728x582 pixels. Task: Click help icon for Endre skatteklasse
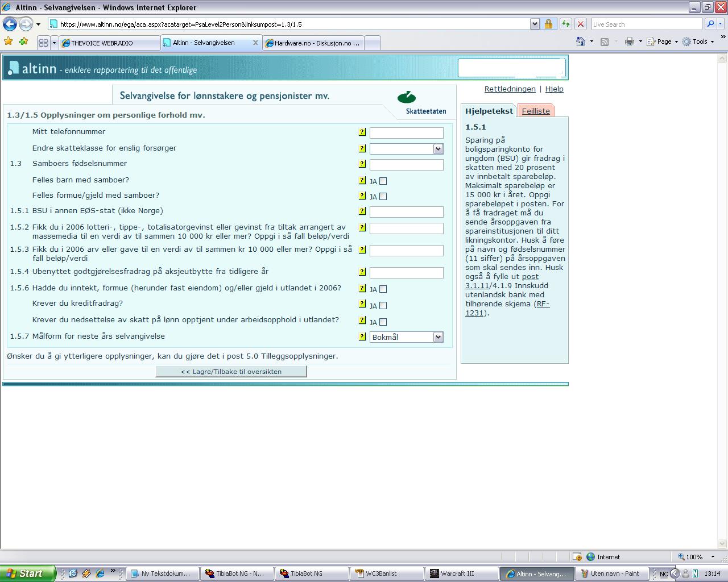362,148
